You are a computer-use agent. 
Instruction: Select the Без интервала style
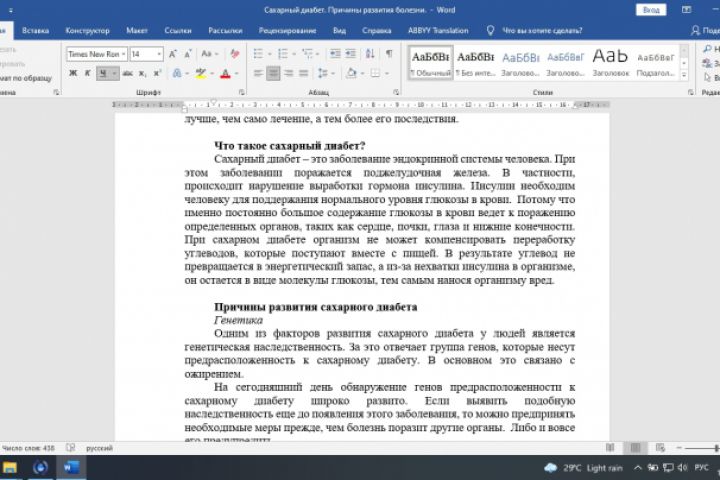point(476,63)
